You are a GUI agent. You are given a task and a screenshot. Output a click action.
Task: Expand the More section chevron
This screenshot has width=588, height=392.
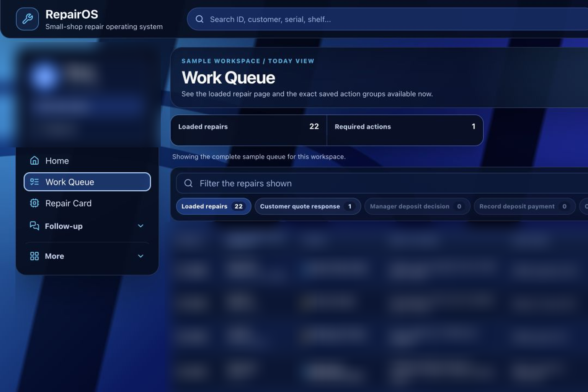140,256
